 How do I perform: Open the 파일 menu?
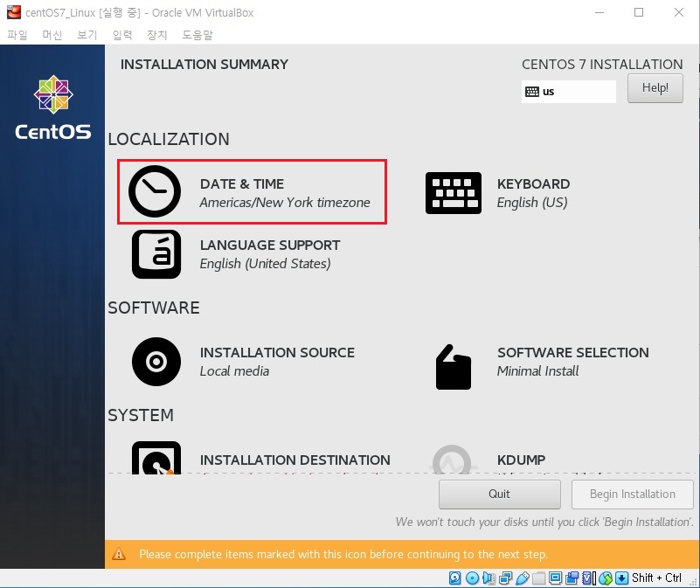17,35
